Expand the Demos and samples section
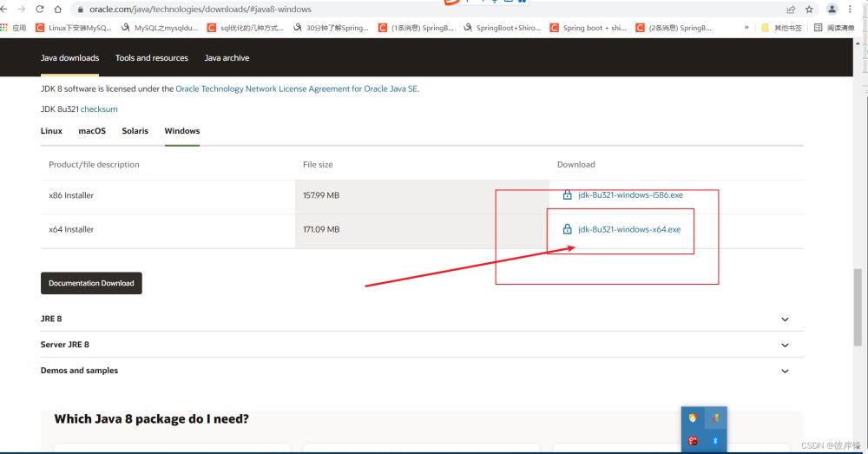Screen dimensions: 868x454 point(785,371)
